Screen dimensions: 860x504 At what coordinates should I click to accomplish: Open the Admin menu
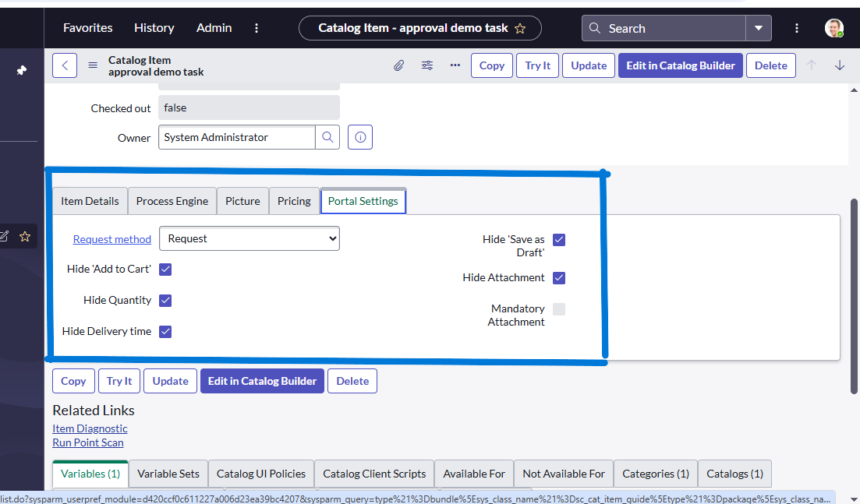214,27
